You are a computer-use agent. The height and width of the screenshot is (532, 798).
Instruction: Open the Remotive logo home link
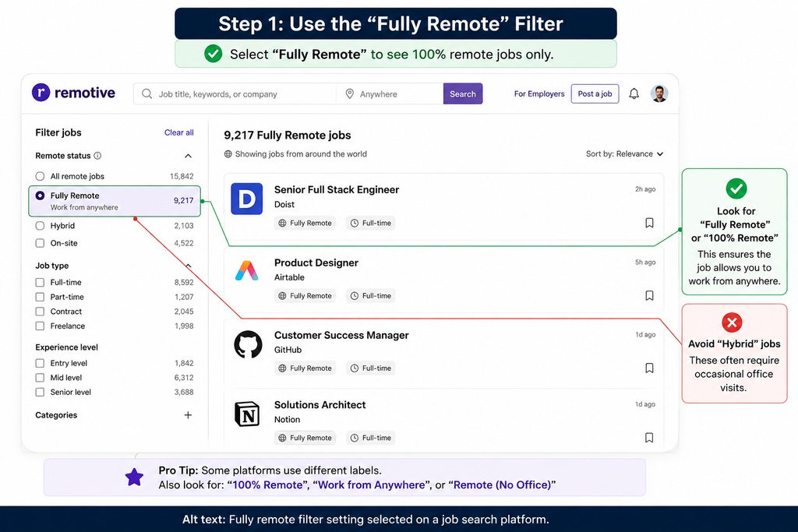coord(73,93)
